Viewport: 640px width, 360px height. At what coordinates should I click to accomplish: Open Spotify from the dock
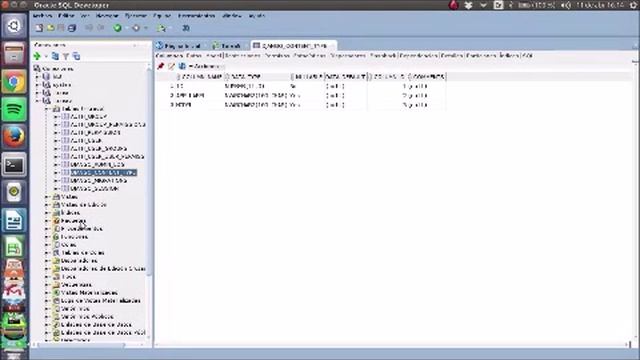(14, 109)
